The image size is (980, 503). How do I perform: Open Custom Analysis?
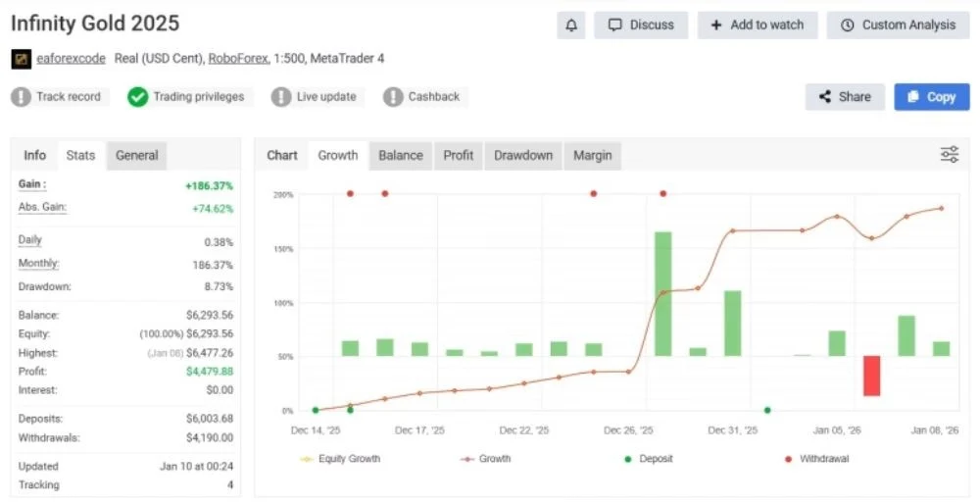(x=899, y=25)
